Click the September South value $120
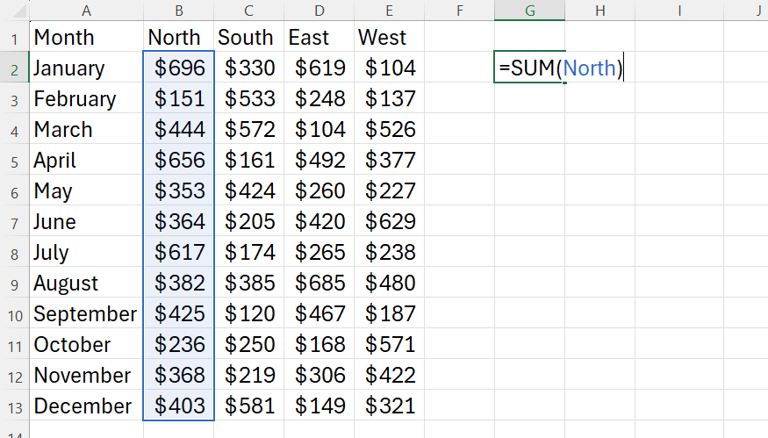 point(249,313)
